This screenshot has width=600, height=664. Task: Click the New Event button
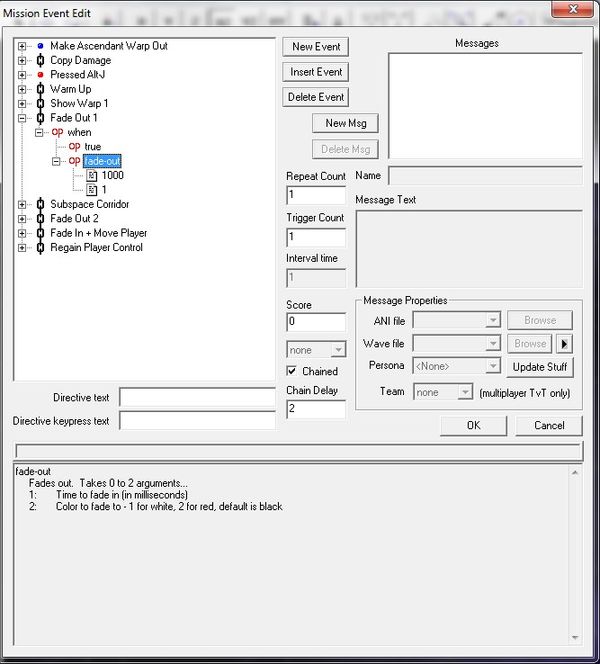click(316, 47)
